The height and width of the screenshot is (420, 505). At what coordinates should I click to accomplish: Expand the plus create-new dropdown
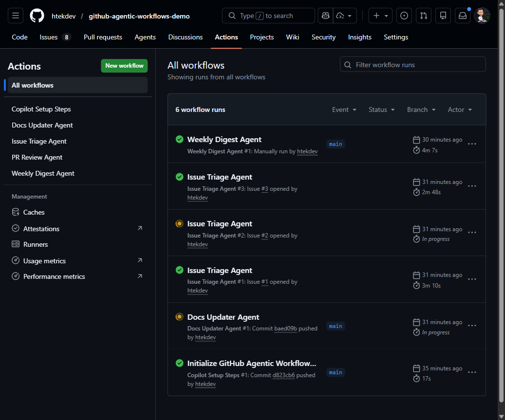380,15
